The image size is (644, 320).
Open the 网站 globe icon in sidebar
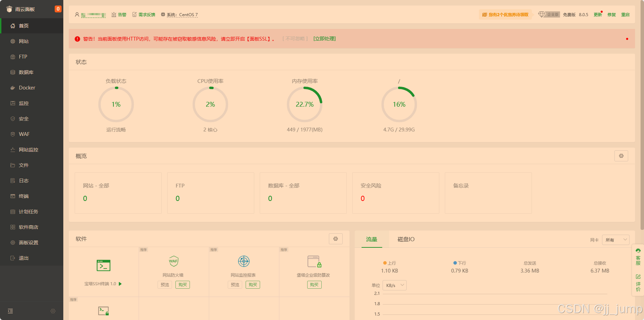click(x=13, y=41)
